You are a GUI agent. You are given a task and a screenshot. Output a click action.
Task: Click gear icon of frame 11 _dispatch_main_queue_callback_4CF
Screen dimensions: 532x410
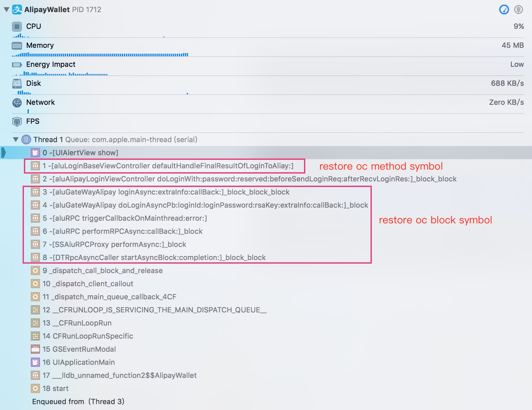pos(35,297)
